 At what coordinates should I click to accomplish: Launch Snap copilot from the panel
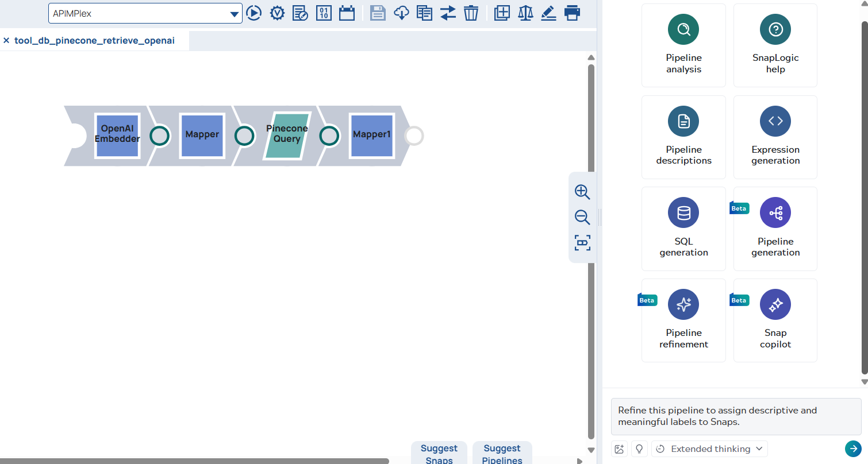click(775, 320)
